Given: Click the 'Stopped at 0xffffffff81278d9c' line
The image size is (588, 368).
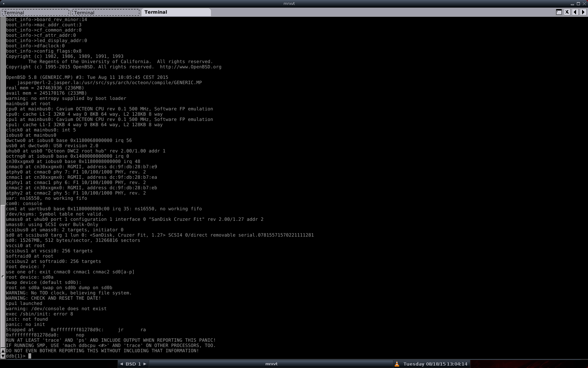Looking at the screenshot, I should coord(76,330).
